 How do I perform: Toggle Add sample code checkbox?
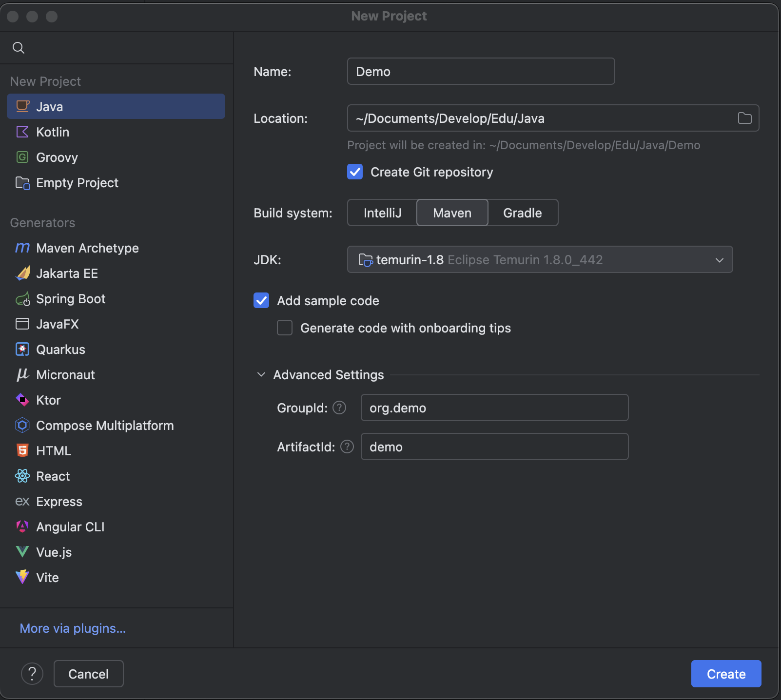pos(261,300)
